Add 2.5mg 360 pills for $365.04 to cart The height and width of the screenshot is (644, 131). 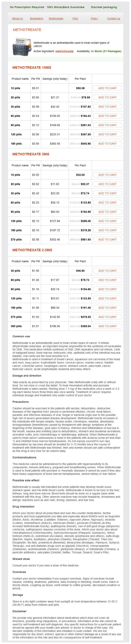pyautogui.click(x=107, y=326)
